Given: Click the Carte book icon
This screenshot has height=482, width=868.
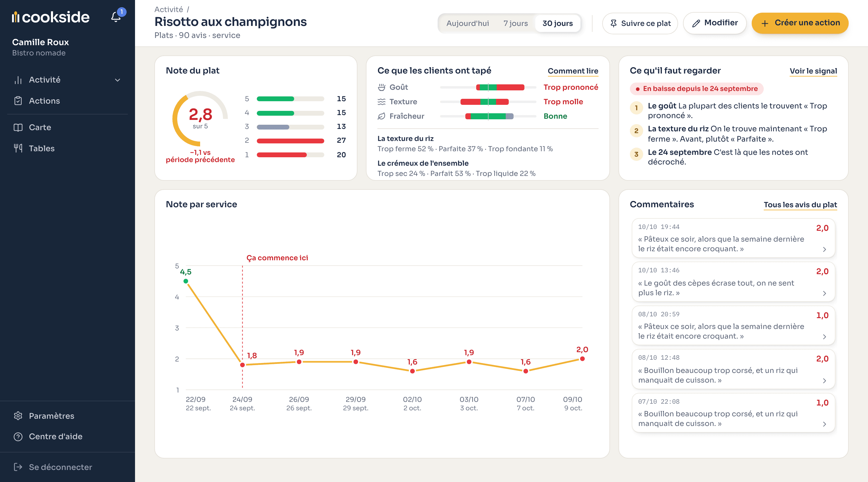Looking at the screenshot, I should [x=18, y=127].
